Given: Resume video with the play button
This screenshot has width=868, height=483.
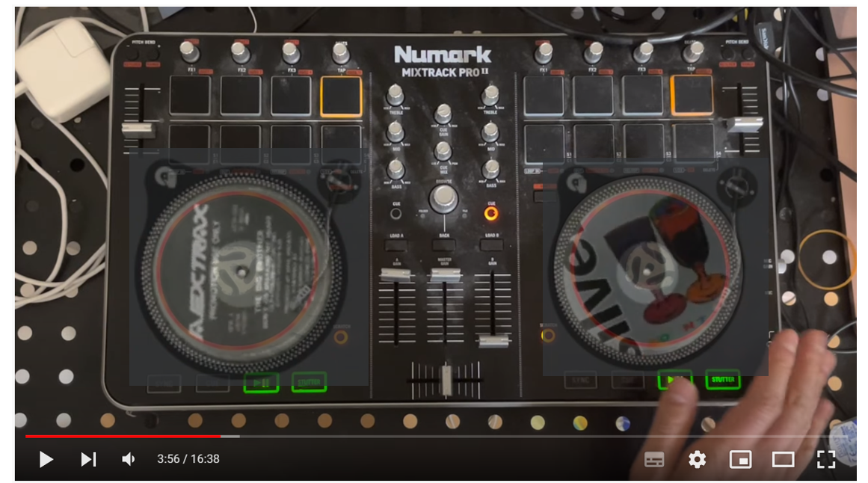Looking at the screenshot, I should pos(46,459).
